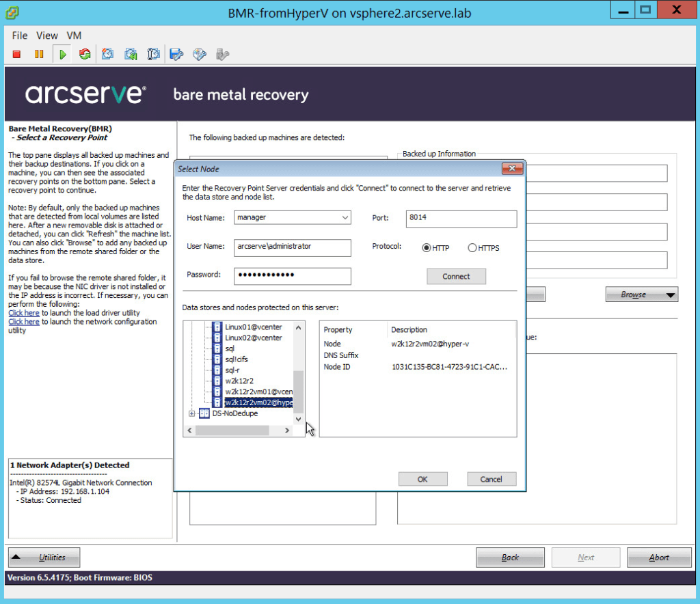Click the orange Suspend toolbar icon

pos(39,55)
